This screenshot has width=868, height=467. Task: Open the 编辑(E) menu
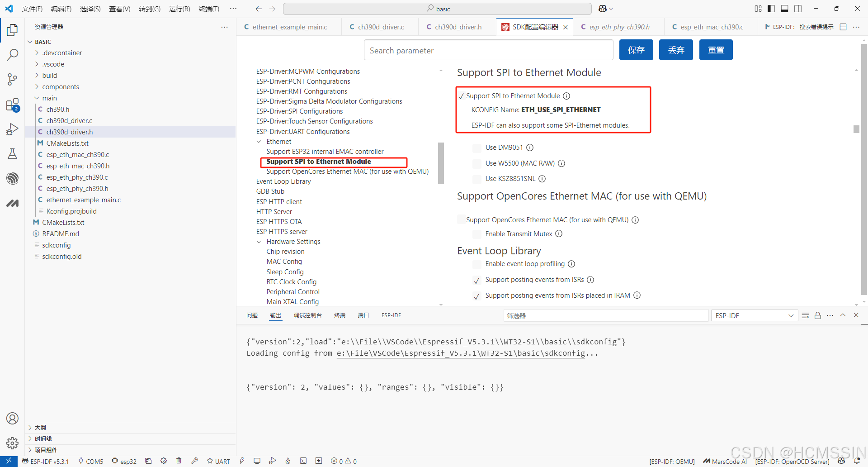coord(61,9)
